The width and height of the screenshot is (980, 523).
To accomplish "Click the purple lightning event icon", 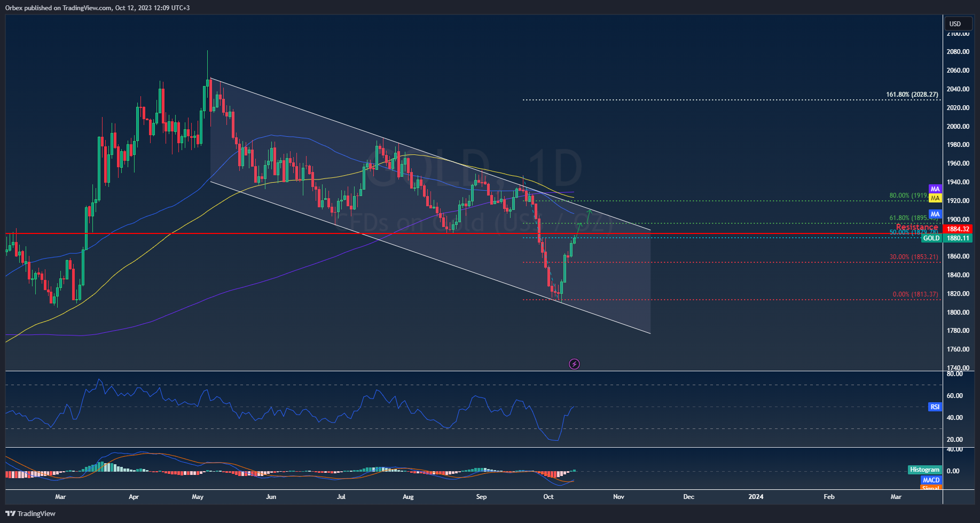I will pyautogui.click(x=574, y=364).
